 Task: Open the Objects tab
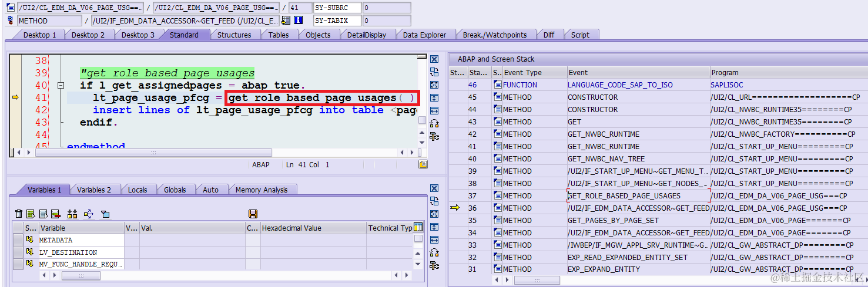pos(318,35)
